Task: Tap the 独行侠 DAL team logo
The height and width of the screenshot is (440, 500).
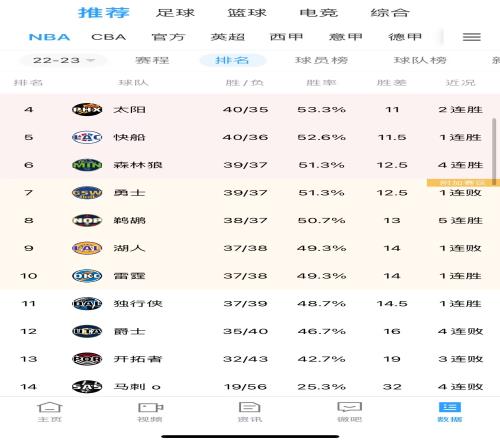Action: pos(87,304)
